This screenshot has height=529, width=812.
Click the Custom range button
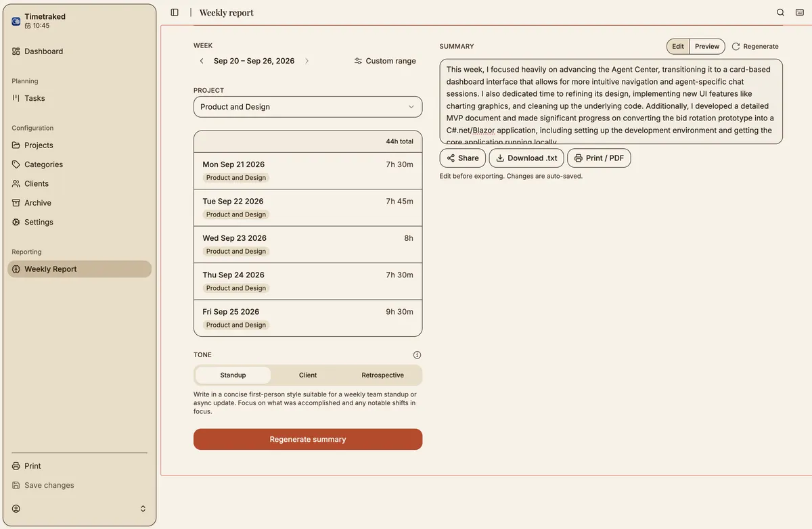point(385,61)
